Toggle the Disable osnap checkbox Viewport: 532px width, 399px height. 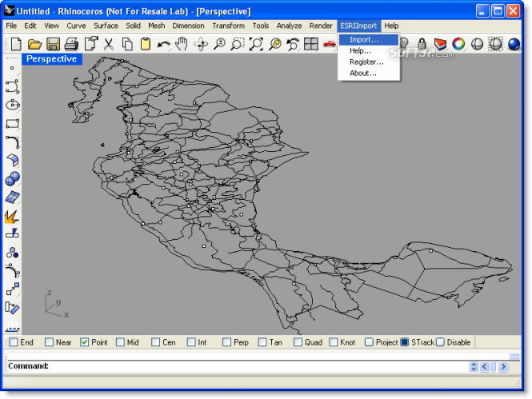pos(440,342)
